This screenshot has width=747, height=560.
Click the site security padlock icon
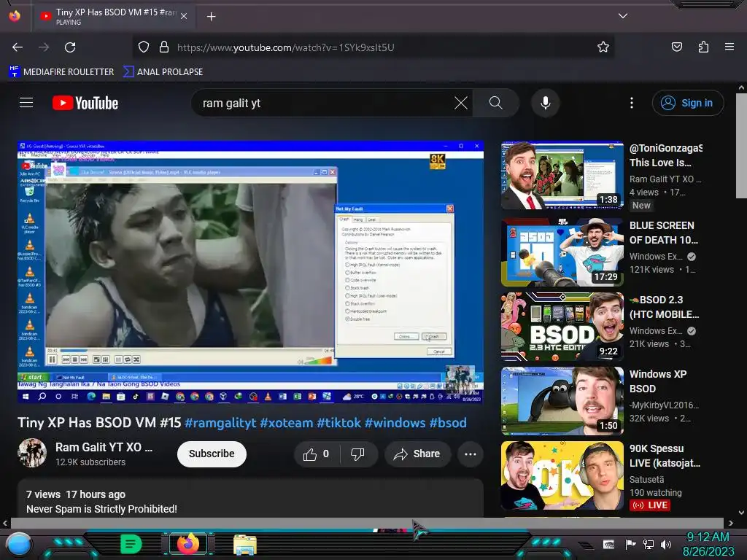click(164, 47)
